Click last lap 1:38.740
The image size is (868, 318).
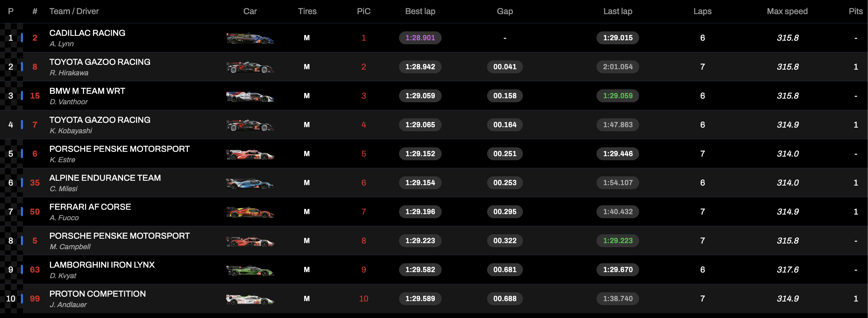point(618,299)
